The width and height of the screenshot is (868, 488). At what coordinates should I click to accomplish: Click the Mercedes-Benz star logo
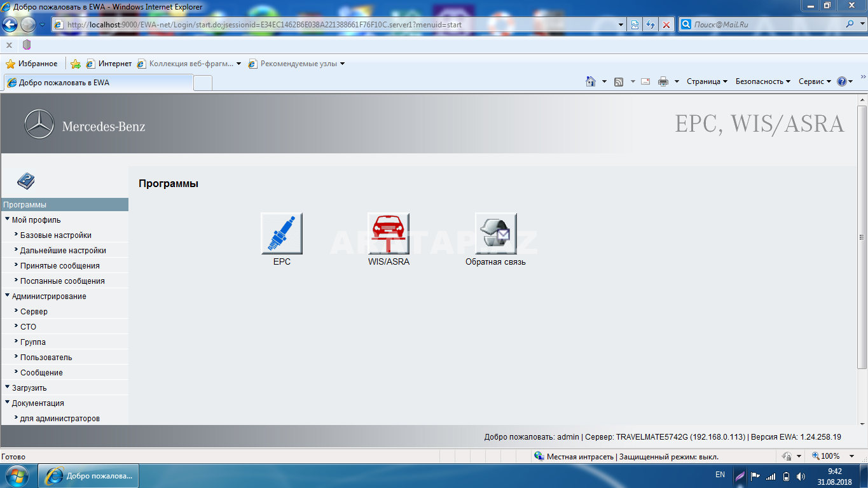[x=39, y=124]
